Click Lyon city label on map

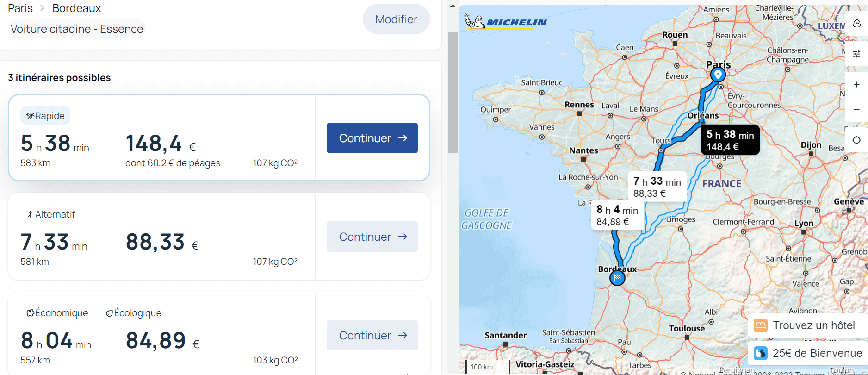(x=804, y=224)
